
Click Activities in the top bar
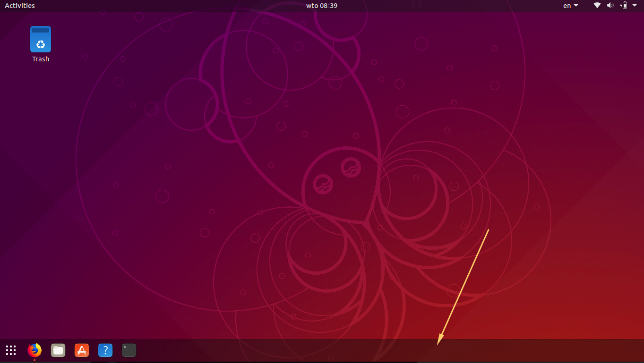tap(20, 6)
